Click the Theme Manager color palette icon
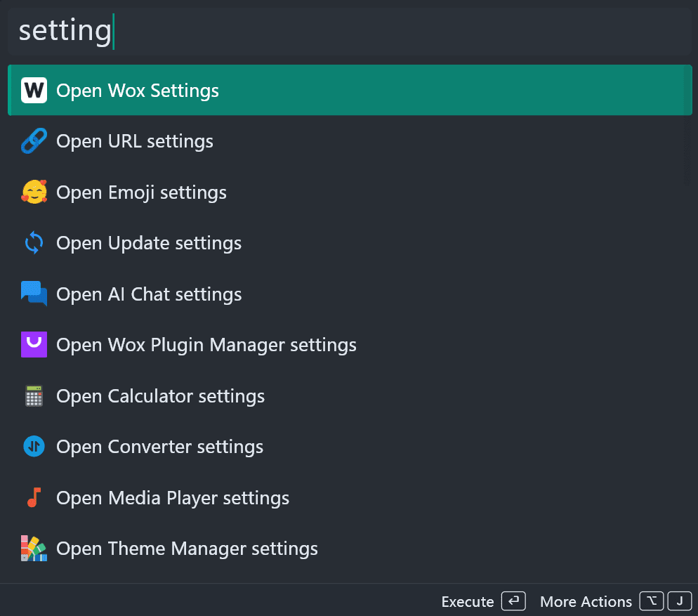 coord(34,549)
